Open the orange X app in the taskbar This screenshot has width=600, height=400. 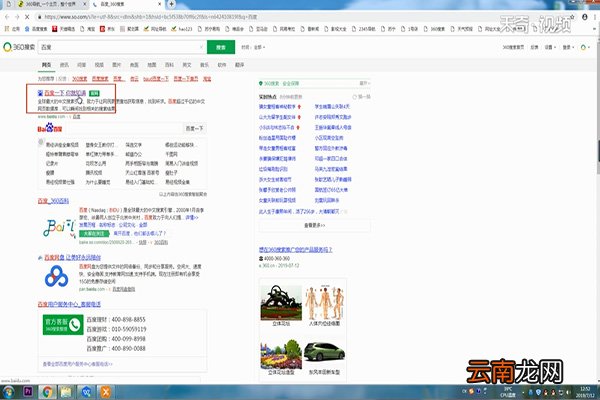tap(106, 392)
